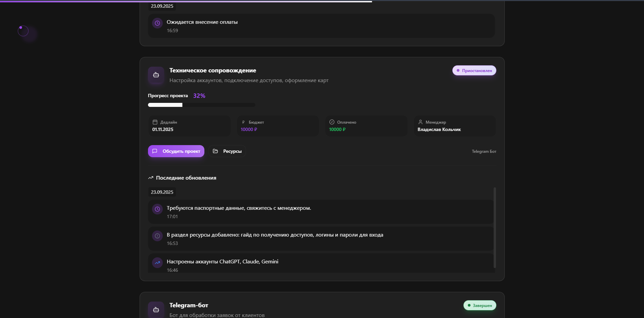
Task: Click the purple circular loader icon at left
Action: coord(23,31)
